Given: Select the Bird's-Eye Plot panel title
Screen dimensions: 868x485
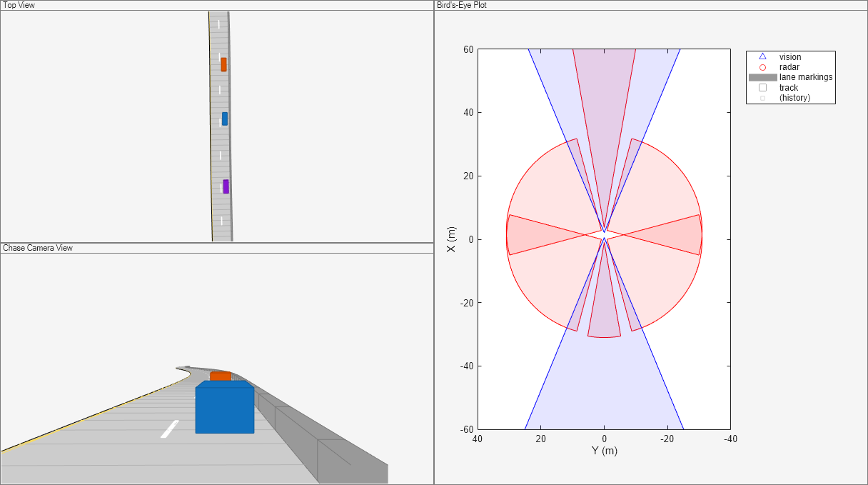Looking at the screenshot, I should point(461,5).
